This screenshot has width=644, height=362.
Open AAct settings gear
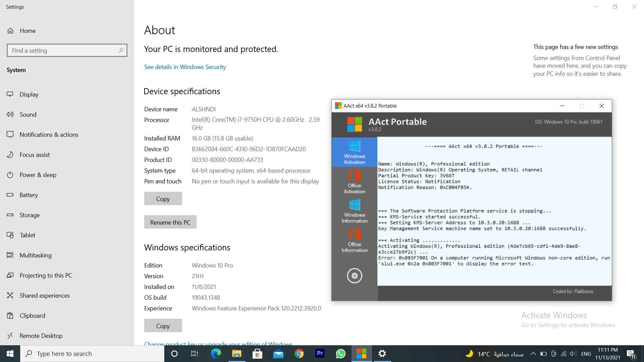(x=355, y=276)
